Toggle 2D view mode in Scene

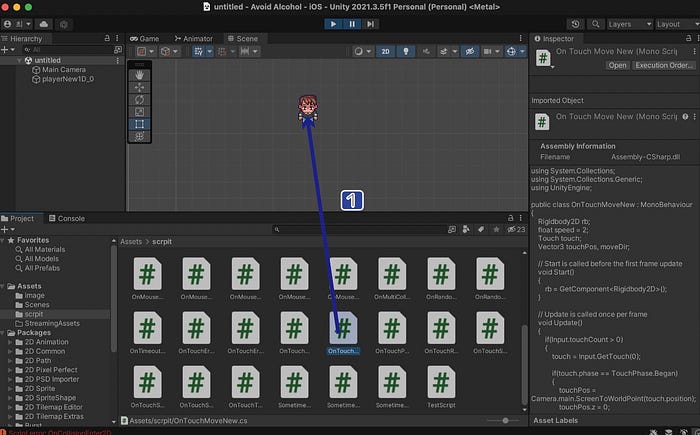point(385,51)
